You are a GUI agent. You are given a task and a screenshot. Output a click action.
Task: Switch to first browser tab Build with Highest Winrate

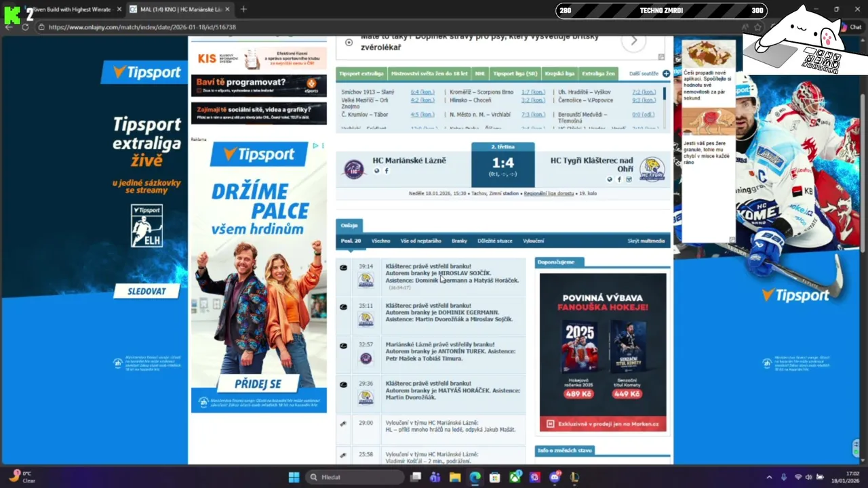pyautogui.click(x=71, y=9)
